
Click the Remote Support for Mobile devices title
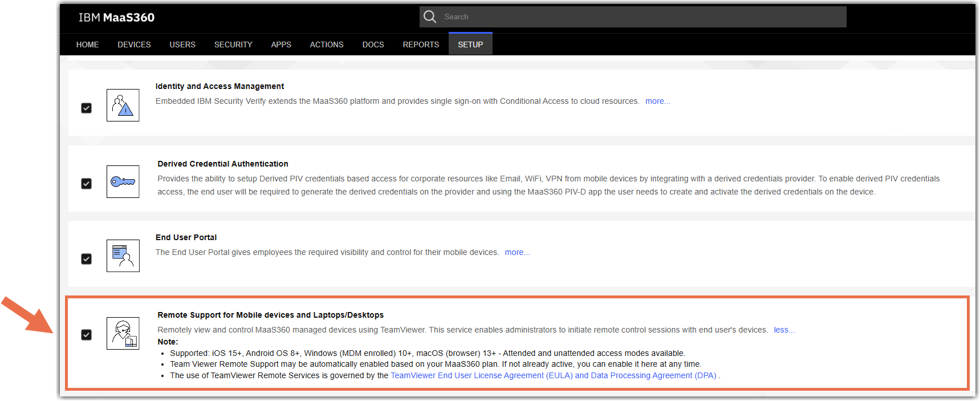271,315
